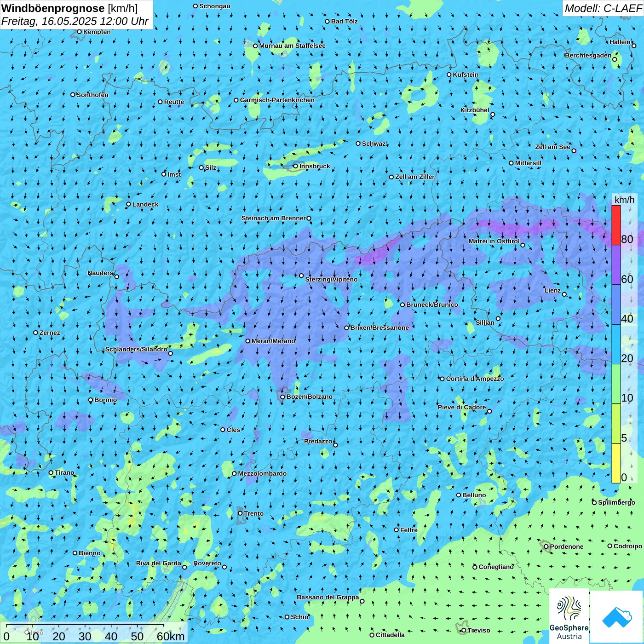
Task: Click the Kitzbühel label
Action: (x=475, y=110)
